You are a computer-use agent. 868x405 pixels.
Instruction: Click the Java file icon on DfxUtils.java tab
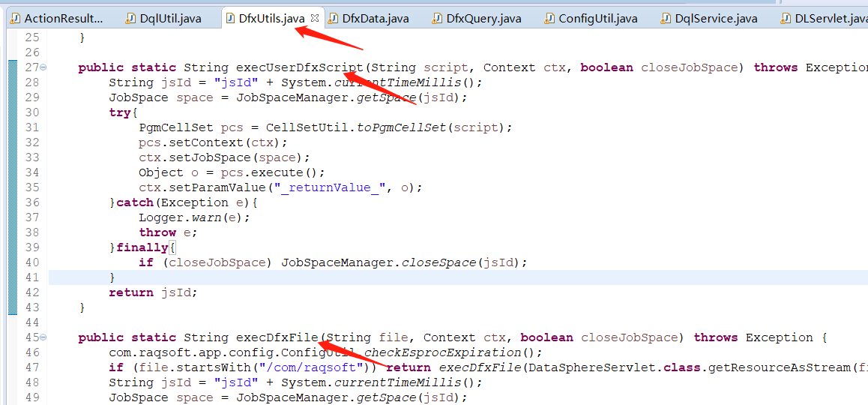click(x=230, y=19)
